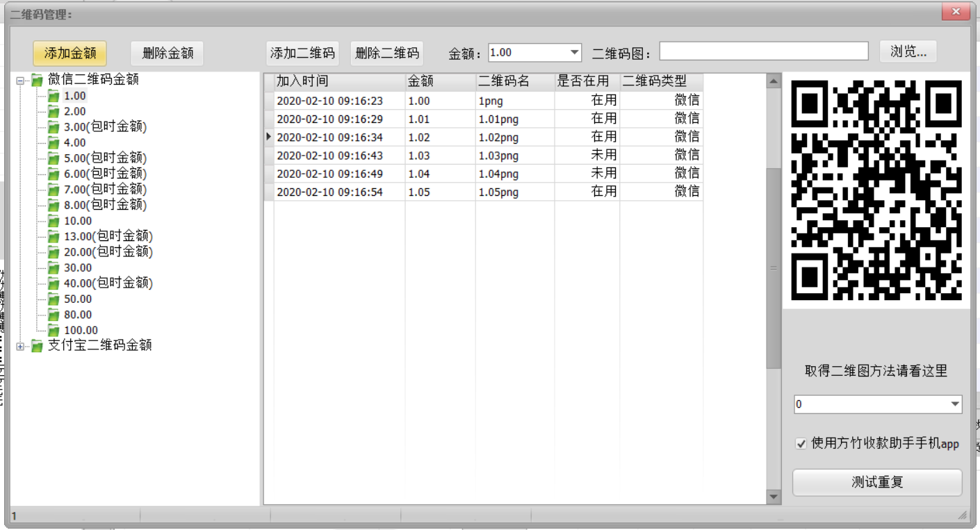
Task: Open the 金额 dropdown list
Action: (x=574, y=53)
